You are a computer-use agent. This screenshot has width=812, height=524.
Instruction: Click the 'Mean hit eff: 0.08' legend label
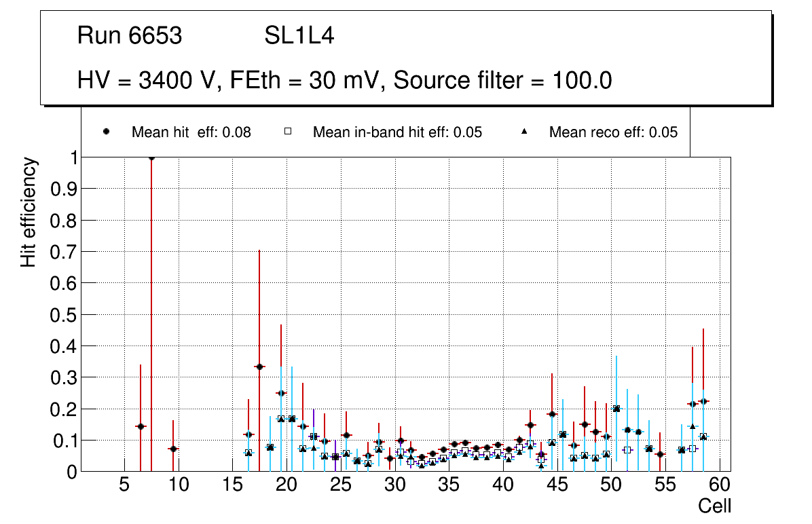coord(191,132)
